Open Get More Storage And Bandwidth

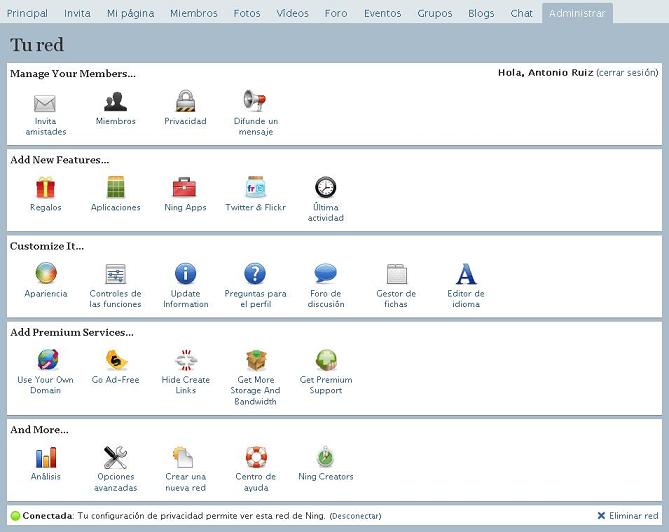(x=255, y=361)
